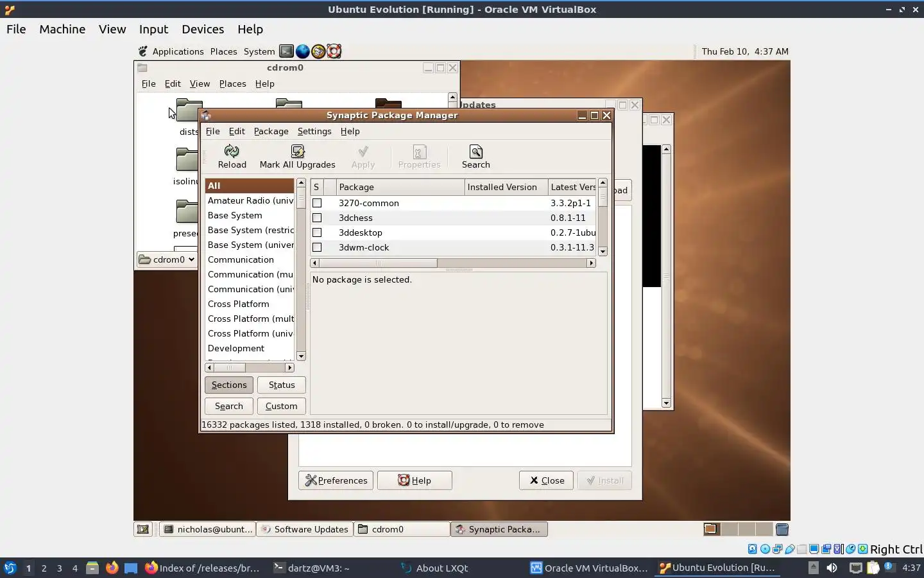Click VirtualBox USB status icon

coord(790,549)
